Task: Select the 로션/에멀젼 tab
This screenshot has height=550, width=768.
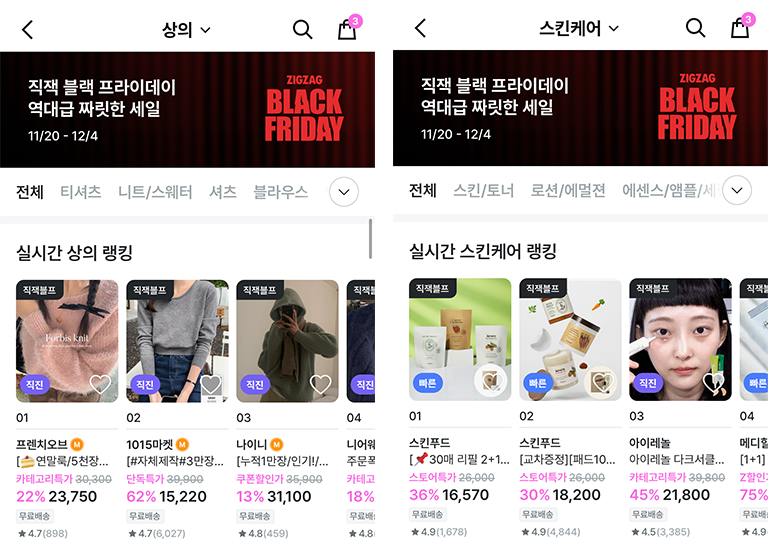Action: 568,190
